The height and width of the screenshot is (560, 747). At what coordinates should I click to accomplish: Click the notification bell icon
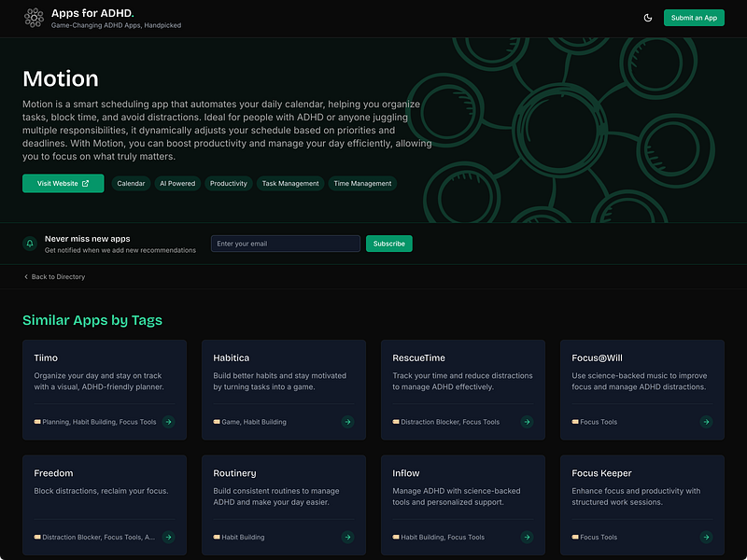coord(30,244)
